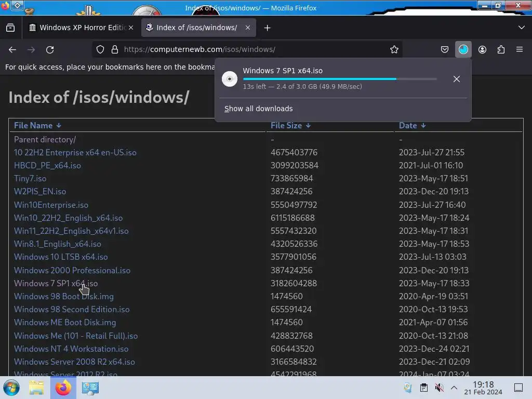Close the Windows XP Horror Edition tab
This screenshot has height=399, width=532.
pyautogui.click(x=131, y=28)
